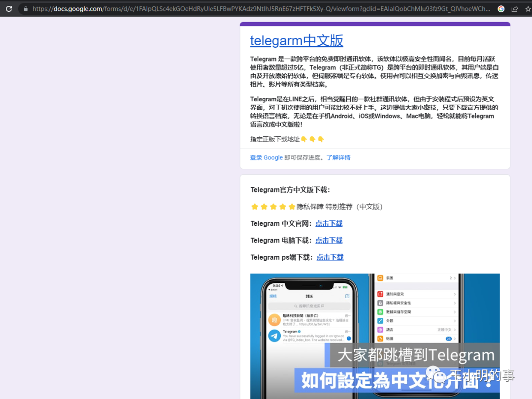This screenshot has height=399, width=532.
Task: Click the docs.google.com URL address field
Action: (x=261, y=9)
